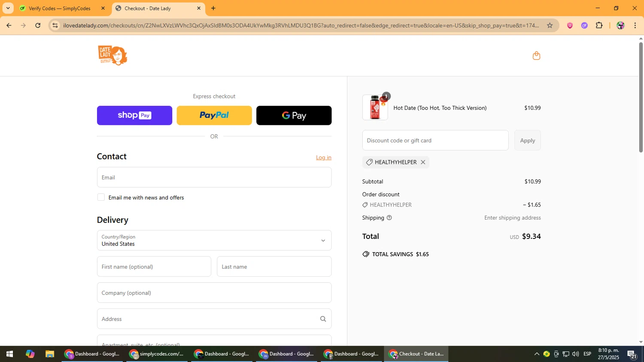Close the Verify Codes SimplyCodes tab

pyautogui.click(x=103, y=8)
